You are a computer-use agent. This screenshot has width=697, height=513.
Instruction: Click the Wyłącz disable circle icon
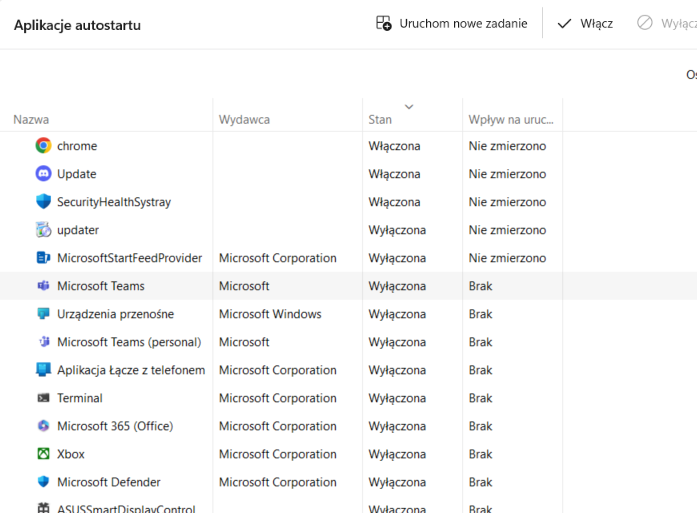click(645, 23)
